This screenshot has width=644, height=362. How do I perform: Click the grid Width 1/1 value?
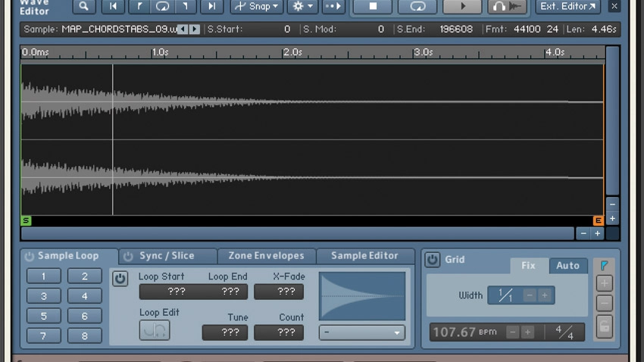[x=505, y=295]
